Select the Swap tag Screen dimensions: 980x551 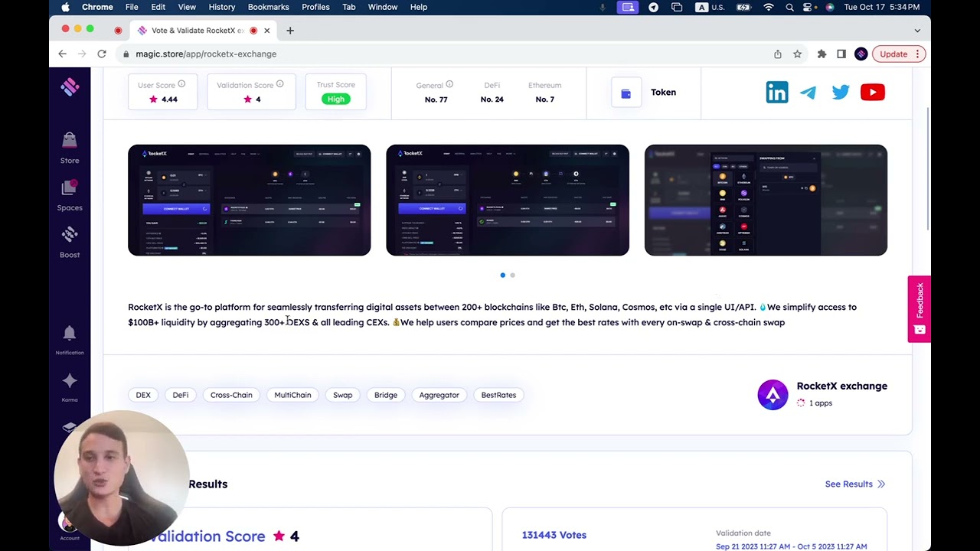click(342, 395)
